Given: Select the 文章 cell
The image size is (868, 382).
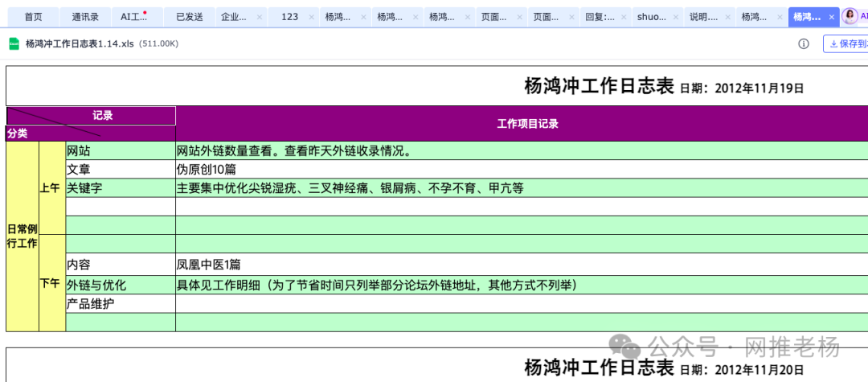Looking at the screenshot, I should [121, 169].
